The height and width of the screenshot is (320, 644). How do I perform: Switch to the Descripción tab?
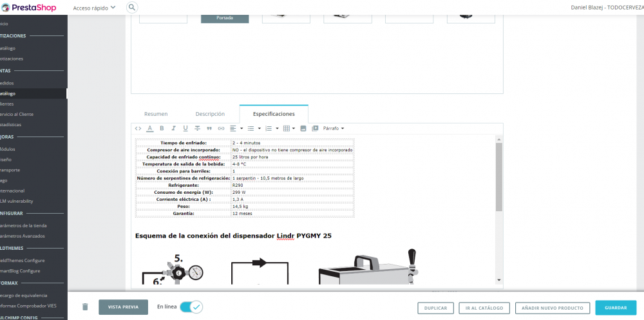[210, 114]
